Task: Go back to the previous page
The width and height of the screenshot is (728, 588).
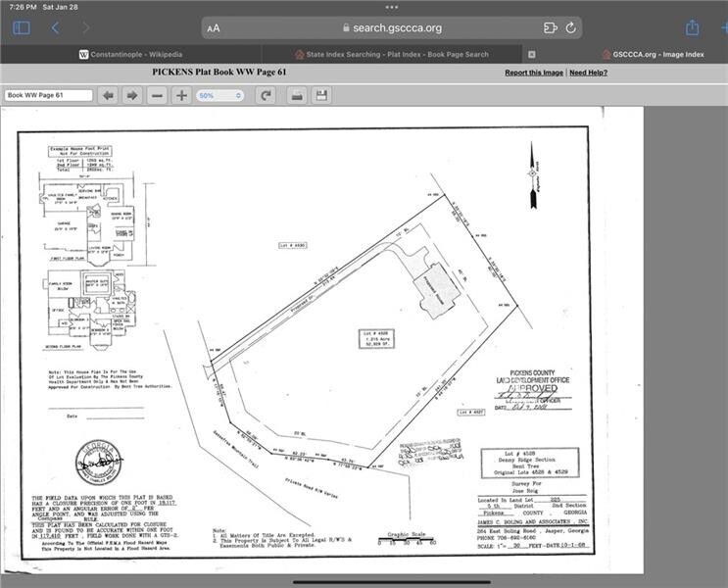Action: coord(55,27)
